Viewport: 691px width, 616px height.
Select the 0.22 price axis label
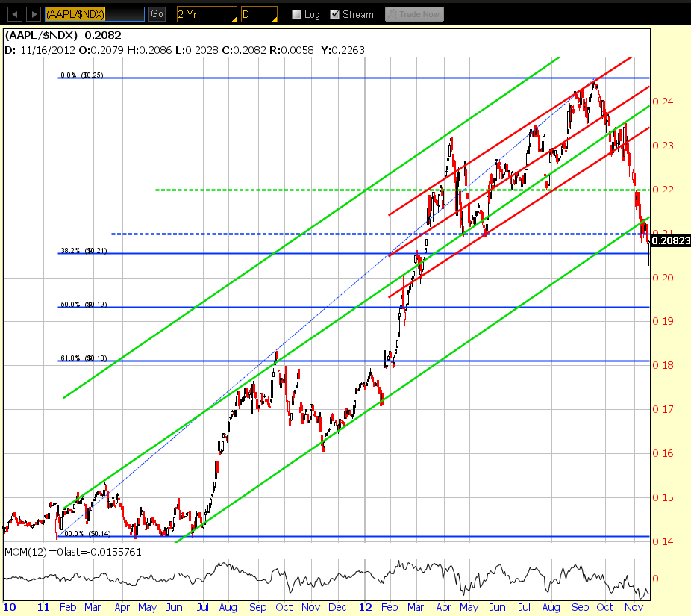[x=663, y=190]
